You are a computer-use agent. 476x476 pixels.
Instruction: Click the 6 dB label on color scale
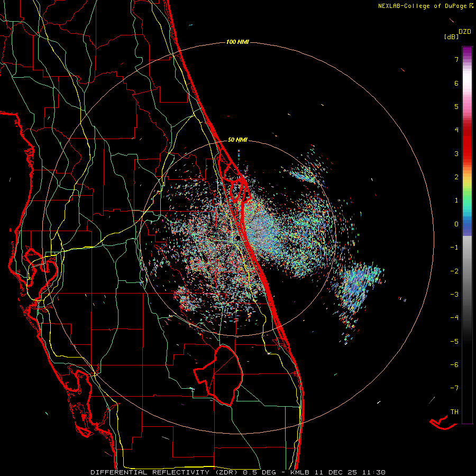(x=456, y=83)
